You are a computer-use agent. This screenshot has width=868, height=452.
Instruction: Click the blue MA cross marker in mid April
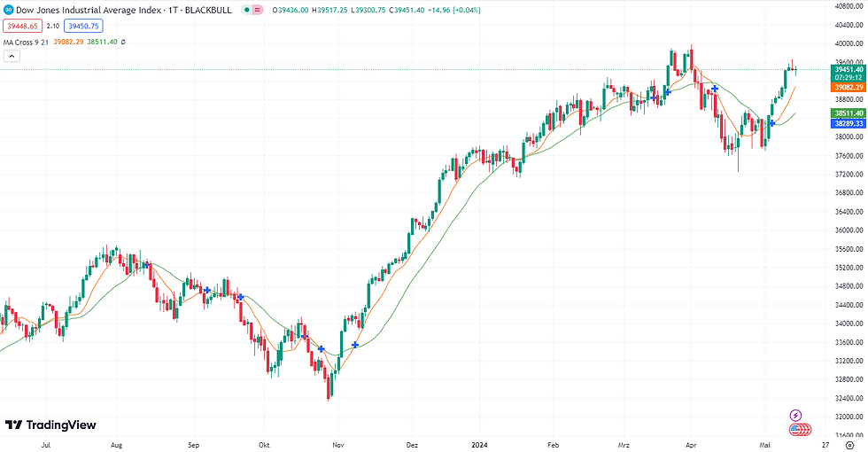click(x=715, y=89)
